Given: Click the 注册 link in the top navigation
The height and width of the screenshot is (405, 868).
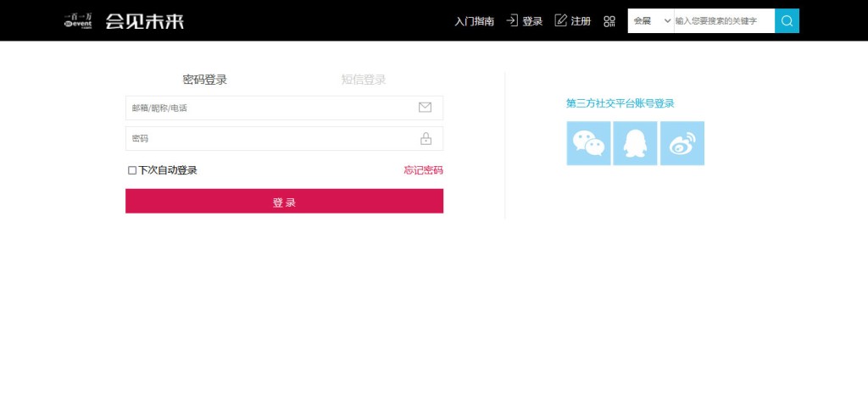Looking at the screenshot, I should (x=573, y=21).
